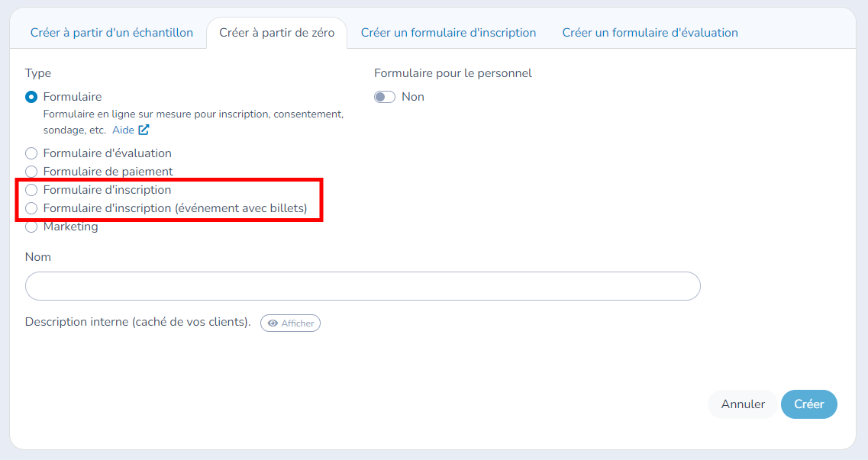Choose the 'Marketing' radio option

pyautogui.click(x=31, y=226)
